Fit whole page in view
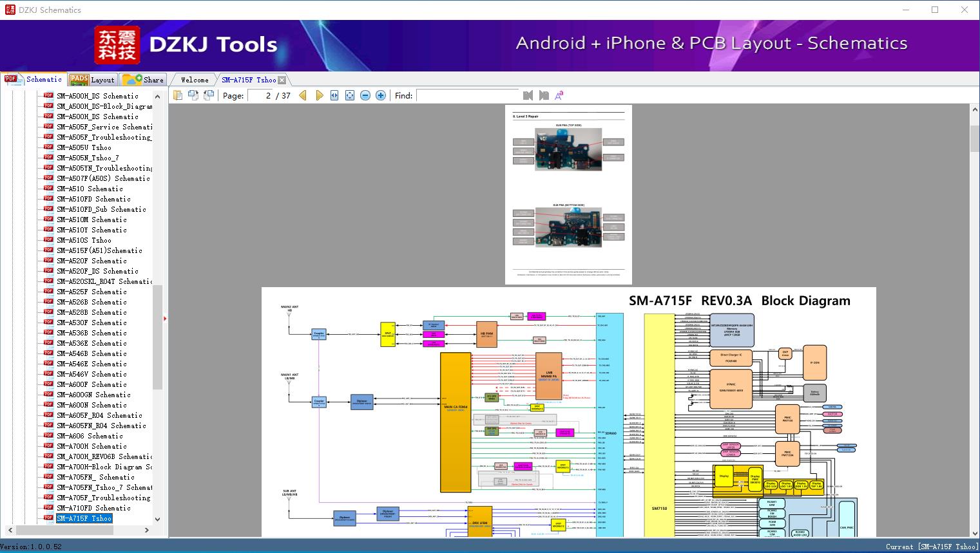980x553 pixels. pos(350,95)
